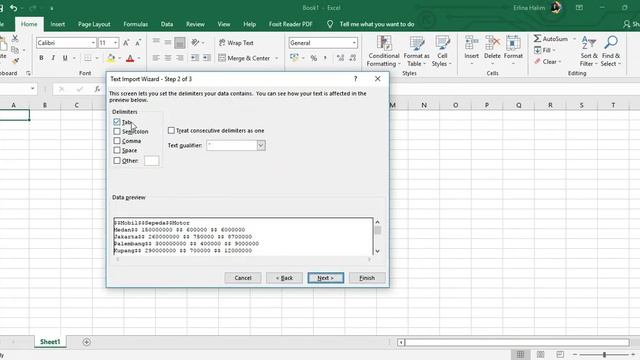This screenshot has width=640, height=360.
Task: Decrease font size icon
Action: click(x=138, y=43)
